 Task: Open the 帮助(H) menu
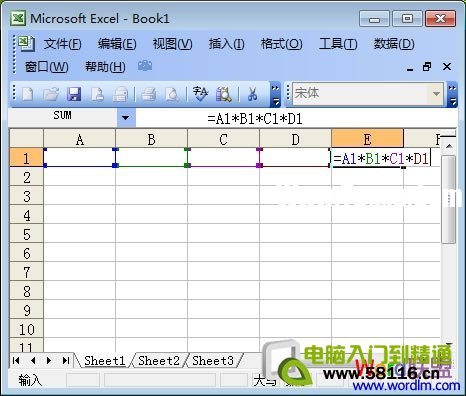pyautogui.click(x=105, y=67)
